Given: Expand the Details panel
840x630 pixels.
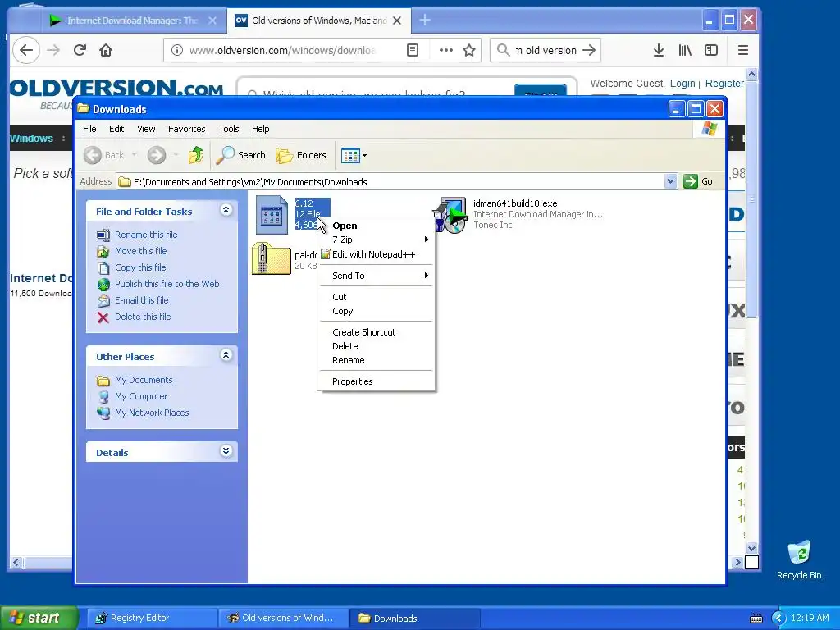Looking at the screenshot, I should coord(226,451).
